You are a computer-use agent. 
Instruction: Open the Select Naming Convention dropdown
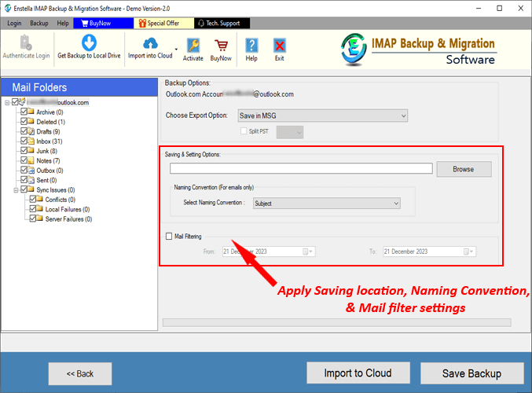tap(326, 204)
